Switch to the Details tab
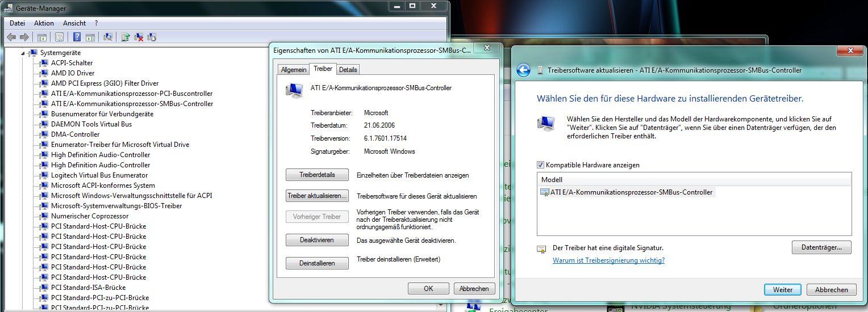 pos(348,70)
